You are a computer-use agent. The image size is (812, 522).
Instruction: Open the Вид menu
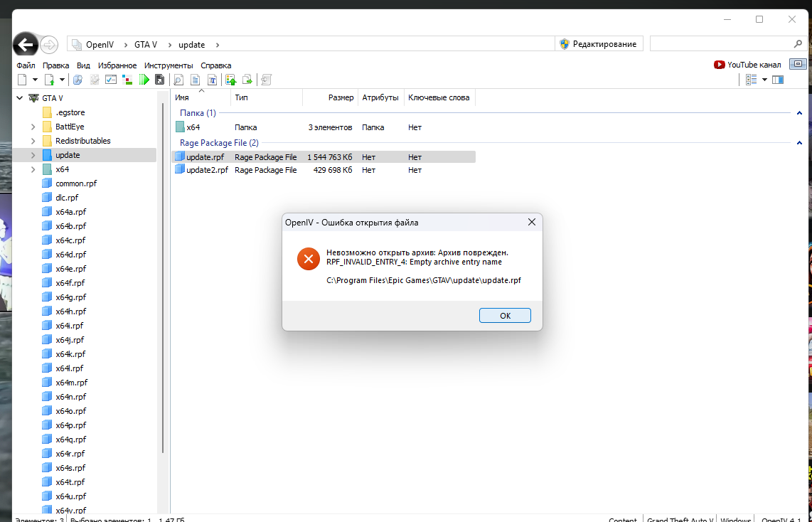(x=83, y=65)
